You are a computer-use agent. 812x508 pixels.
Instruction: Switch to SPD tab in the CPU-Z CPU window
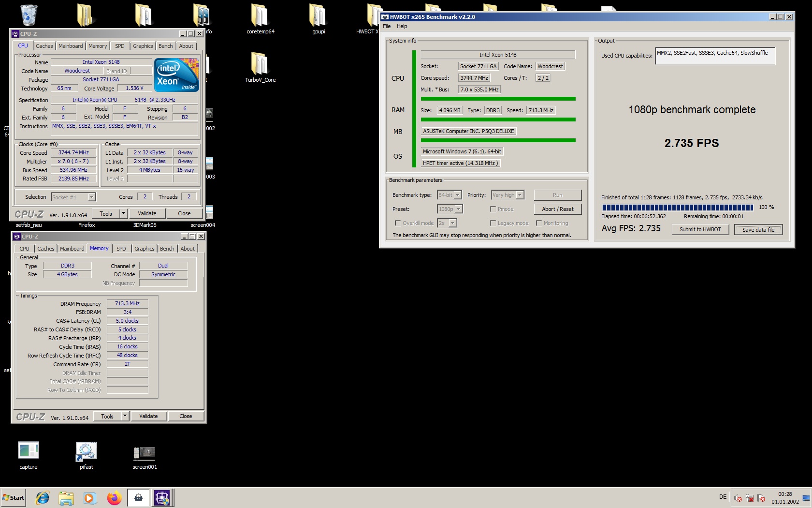pyautogui.click(x=120, y=46)
